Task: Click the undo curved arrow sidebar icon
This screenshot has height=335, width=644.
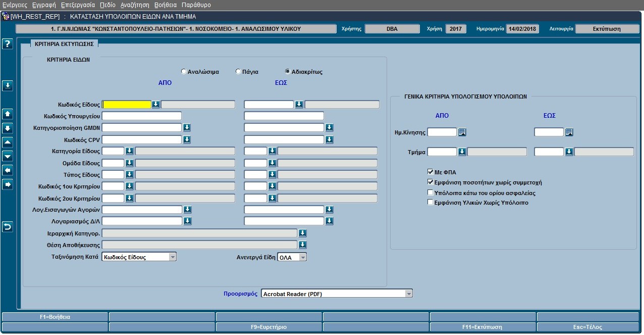Action: [x=7, y=227]
